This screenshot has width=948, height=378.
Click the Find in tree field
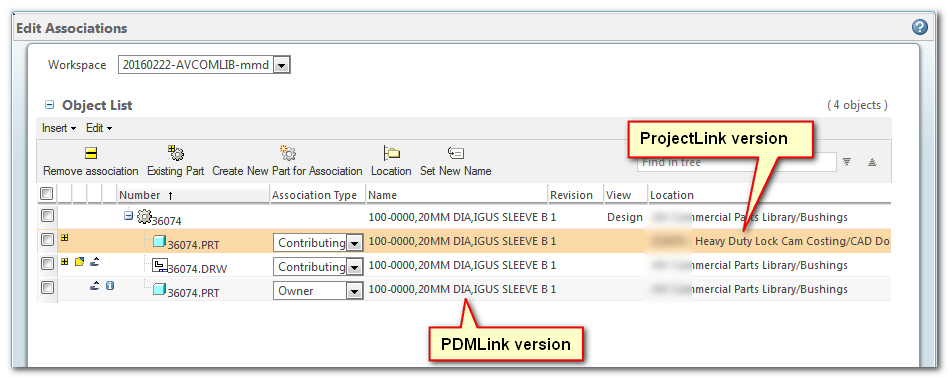coord(736,162)
